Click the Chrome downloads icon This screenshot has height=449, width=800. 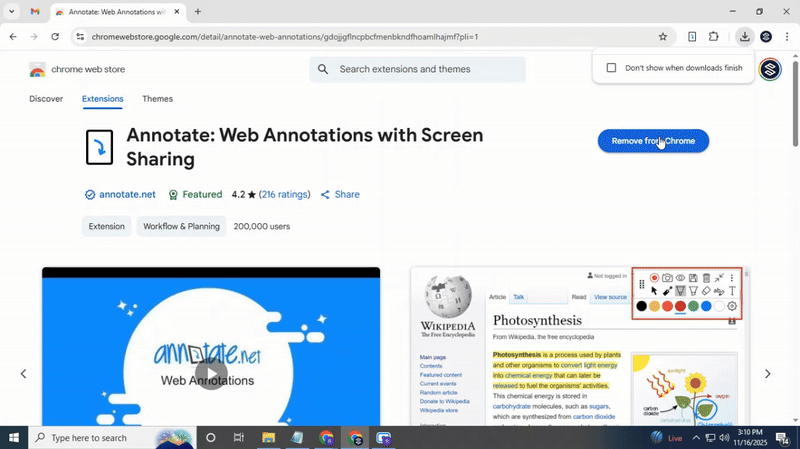pos(744,37)
